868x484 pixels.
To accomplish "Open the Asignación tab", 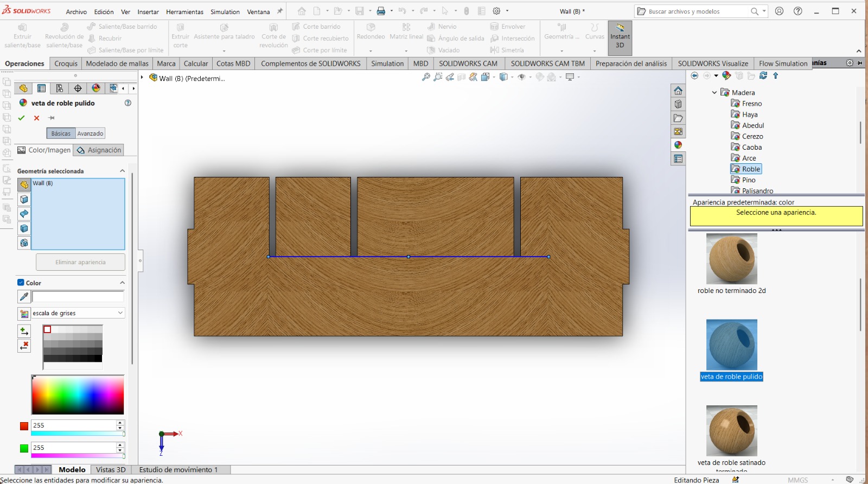I will click(x=99, y=150).
